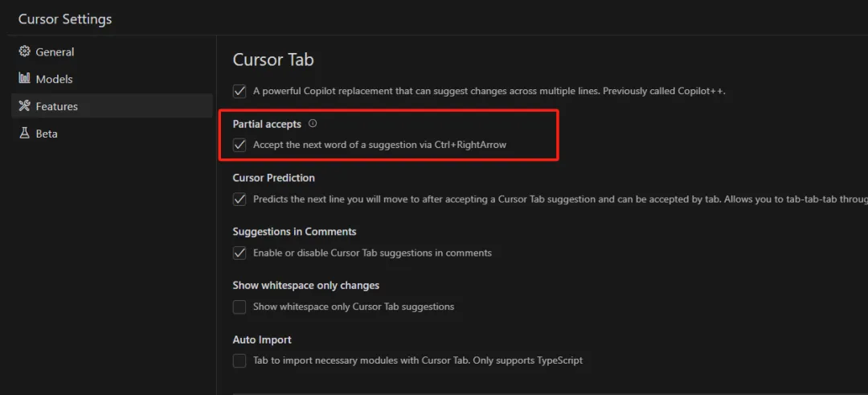Click the Cursor Settings page title
The width and height of the screenshot is (868, 395).
(65, 19)
